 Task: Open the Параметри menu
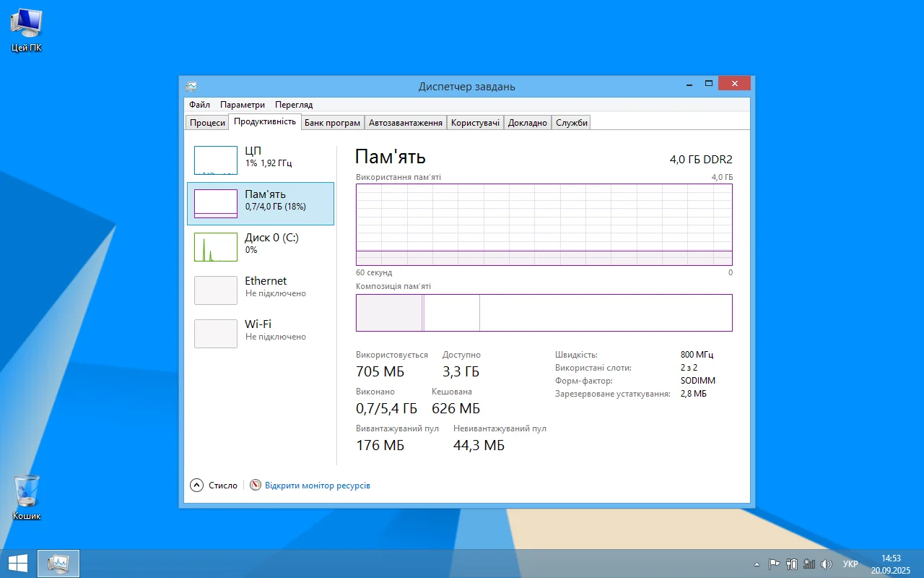243,105
